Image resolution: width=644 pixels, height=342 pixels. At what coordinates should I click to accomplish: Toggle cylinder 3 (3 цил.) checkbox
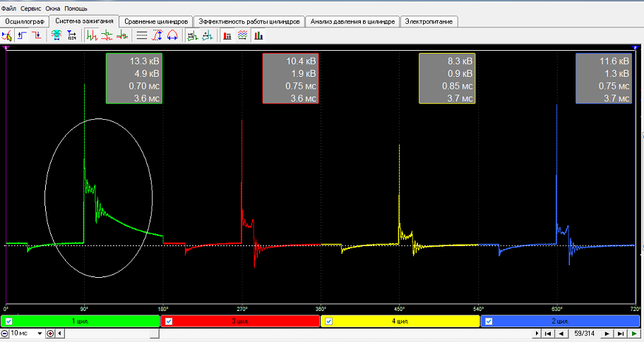(x=168, y=322)
